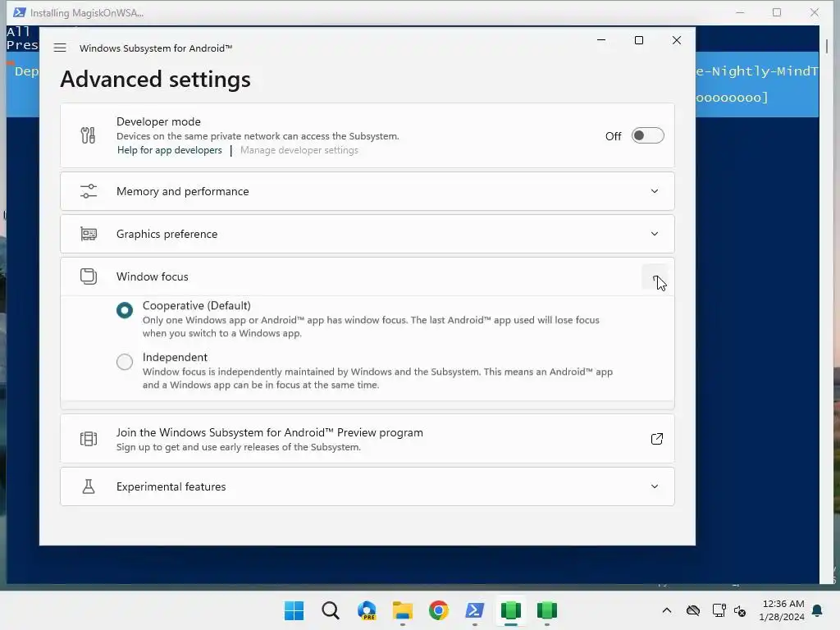Viewport: 840px width, 630px height.
Task: Collapse the Window focus section
Action: pyautogui.click(x=655, y=277)
